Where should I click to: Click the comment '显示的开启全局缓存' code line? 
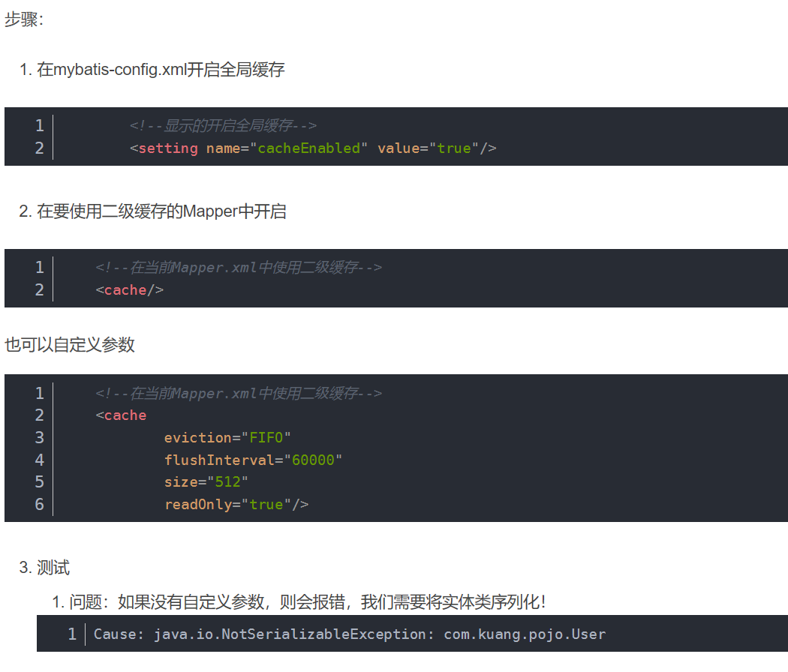(223, 125)
